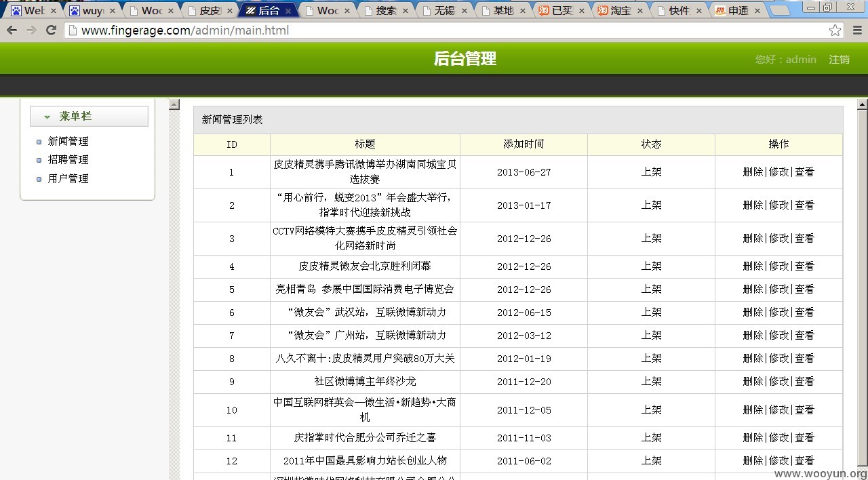Image resolution: width=868 pixels, height=480 pixels.
Task: Open 新闻管理 in the sidebar
Action: (x=68, y=141)
